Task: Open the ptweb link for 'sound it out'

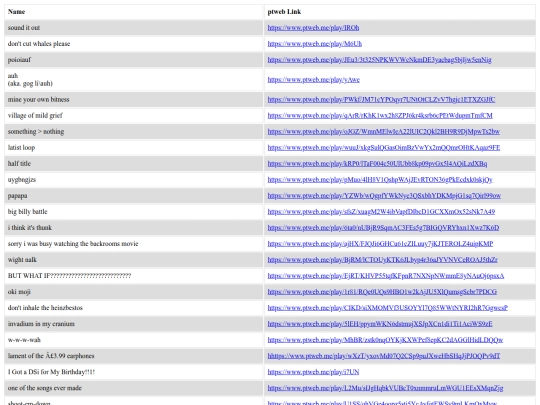Action: tap(313, 28)
